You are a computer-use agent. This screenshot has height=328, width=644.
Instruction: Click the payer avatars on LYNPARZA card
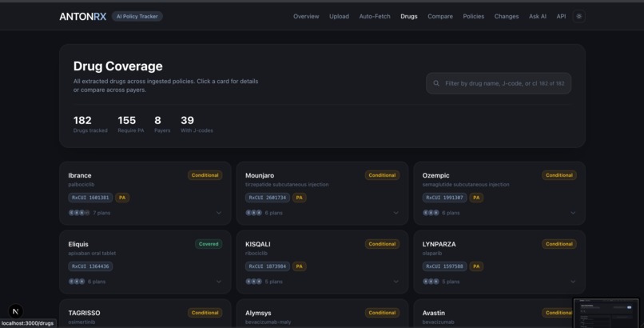pos(431,282)
